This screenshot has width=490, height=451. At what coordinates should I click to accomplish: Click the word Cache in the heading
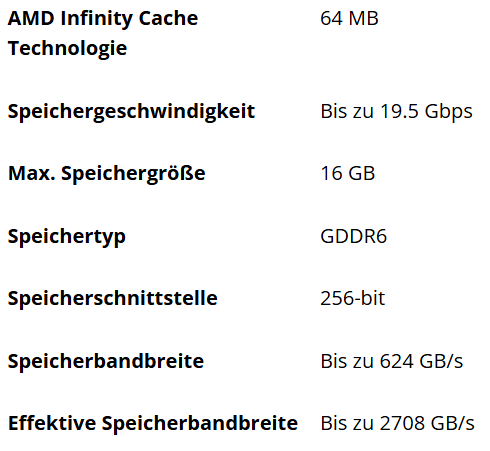click(168, 18)
